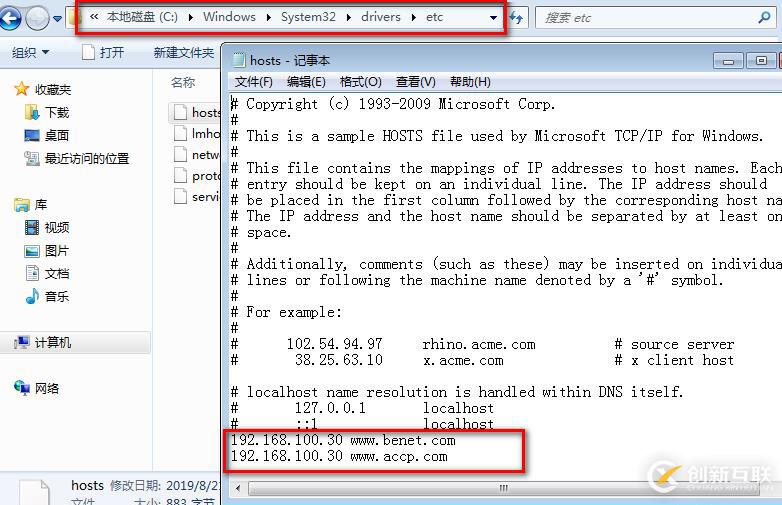Click x.acme.com text in Notepad
Image resolution: width=782 pixels, height=505 pixels.
pyautogui.click(x=463, y=360)
